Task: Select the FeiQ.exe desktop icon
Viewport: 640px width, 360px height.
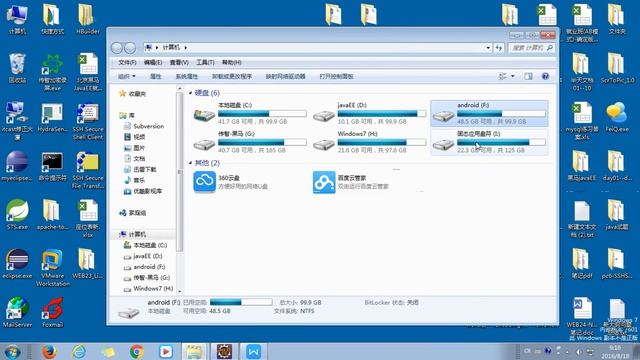Action: 617,117
